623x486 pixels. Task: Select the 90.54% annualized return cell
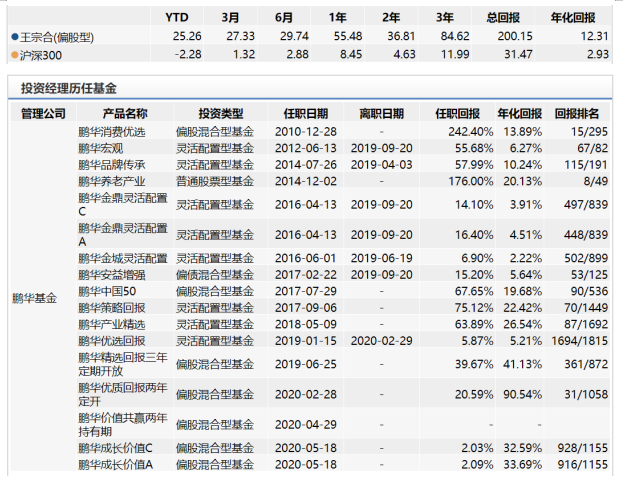pos(522,394)
